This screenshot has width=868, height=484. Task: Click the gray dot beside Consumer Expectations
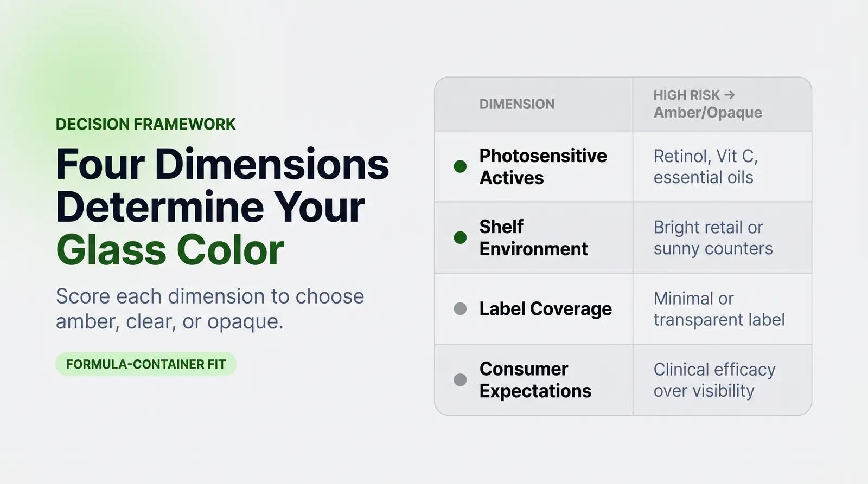point(460,379)
